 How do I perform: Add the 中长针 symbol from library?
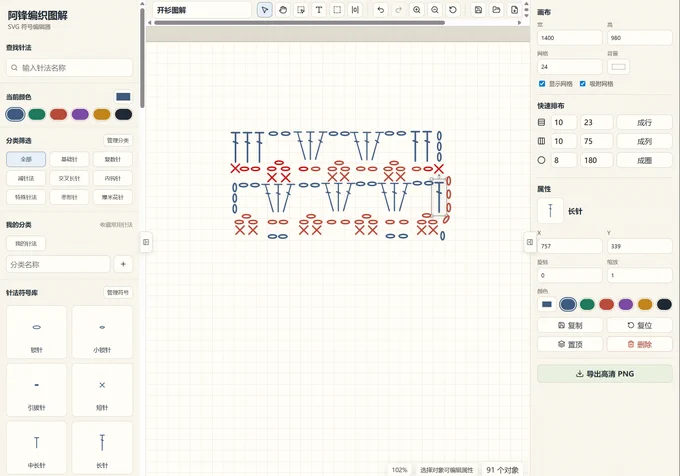pyautogui.click(x=36, y=447)
